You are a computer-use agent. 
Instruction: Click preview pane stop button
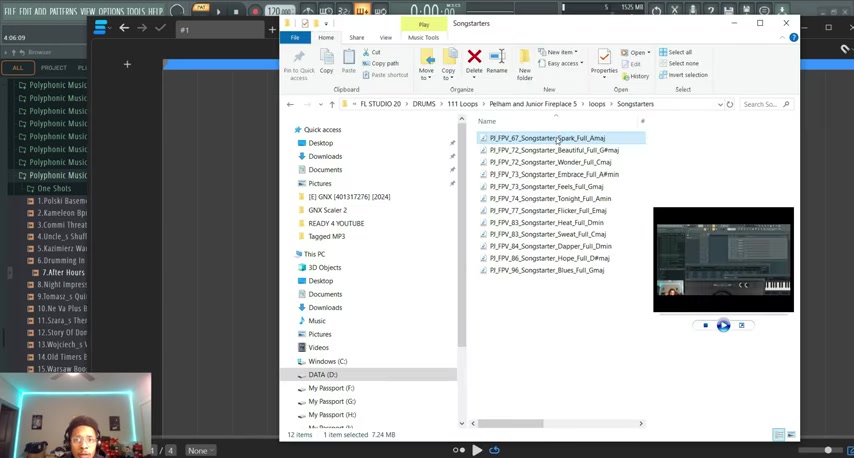705,326
